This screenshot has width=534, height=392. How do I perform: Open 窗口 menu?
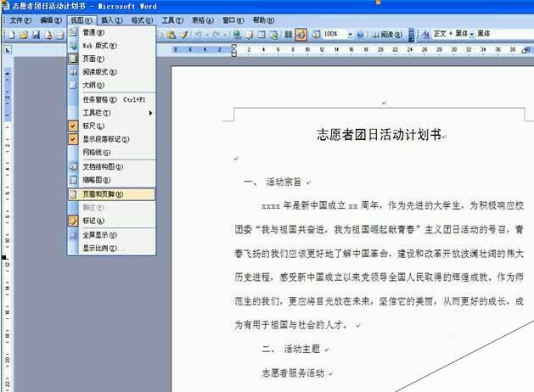[x=233, y=20]
